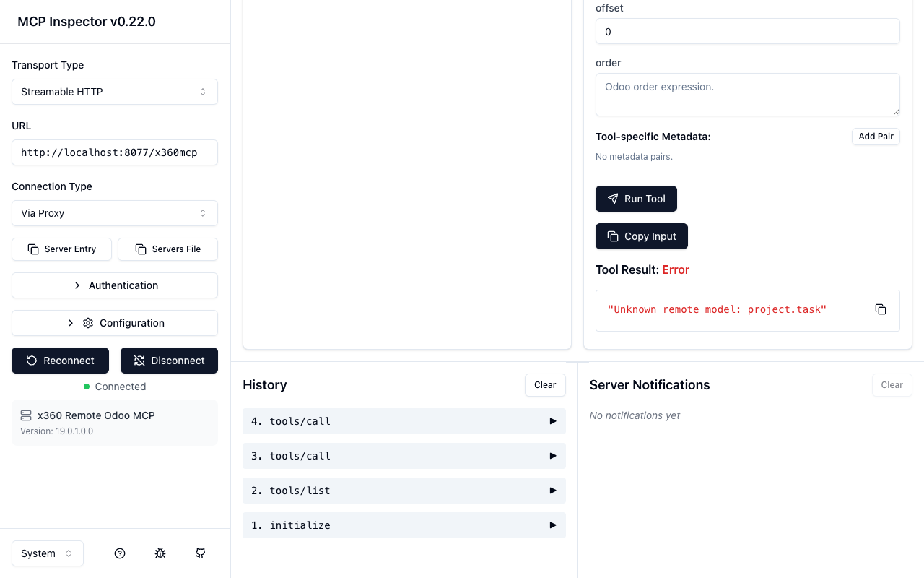Expand history entry 4. tools/call
Viewport: 924px width, 578px height.
tap(404, 421)
